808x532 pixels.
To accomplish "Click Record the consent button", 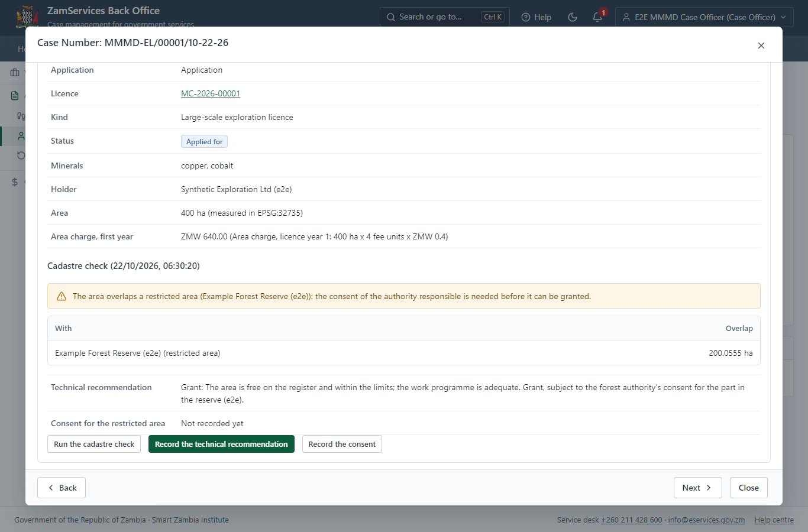I will 342,444.
